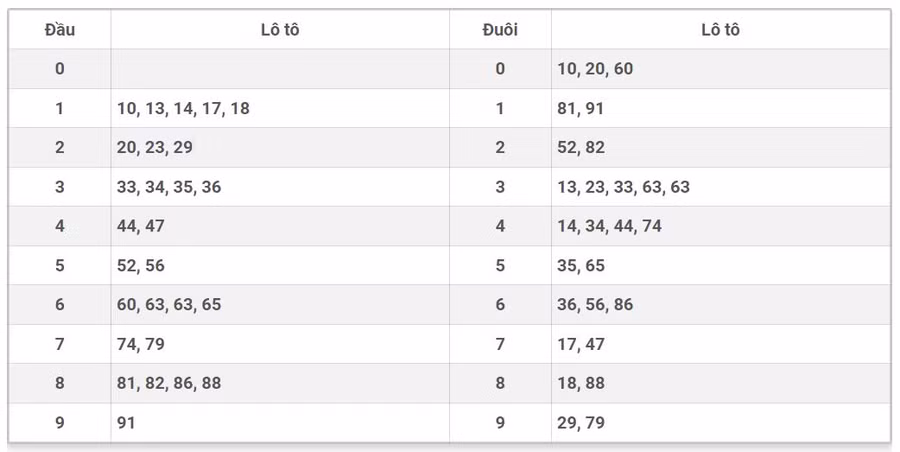Screen dimensions: 900x452
Task: Click the cell containing "10, 20, 60"
Action: pyautogui.click(x=595, y=69)
